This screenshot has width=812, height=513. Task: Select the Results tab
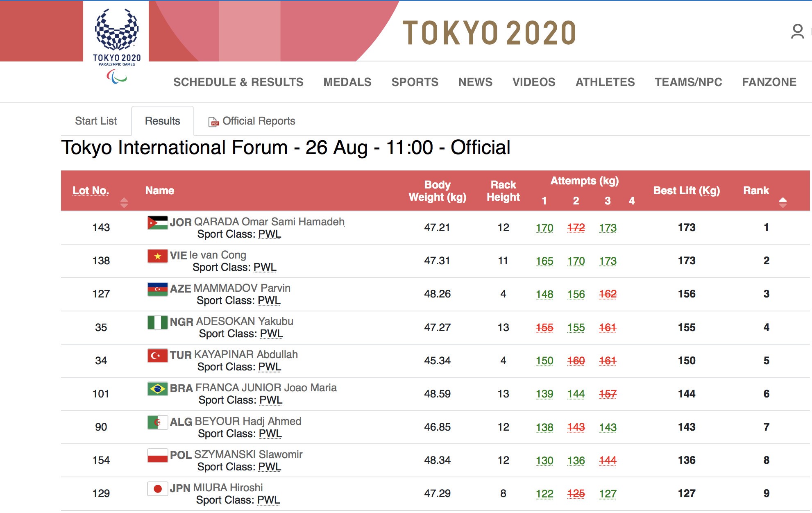tap(162, 121)
